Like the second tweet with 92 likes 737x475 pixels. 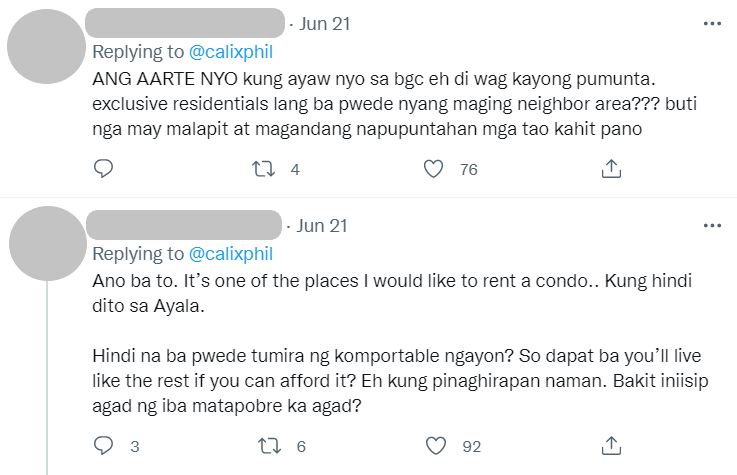pos(436,445)
